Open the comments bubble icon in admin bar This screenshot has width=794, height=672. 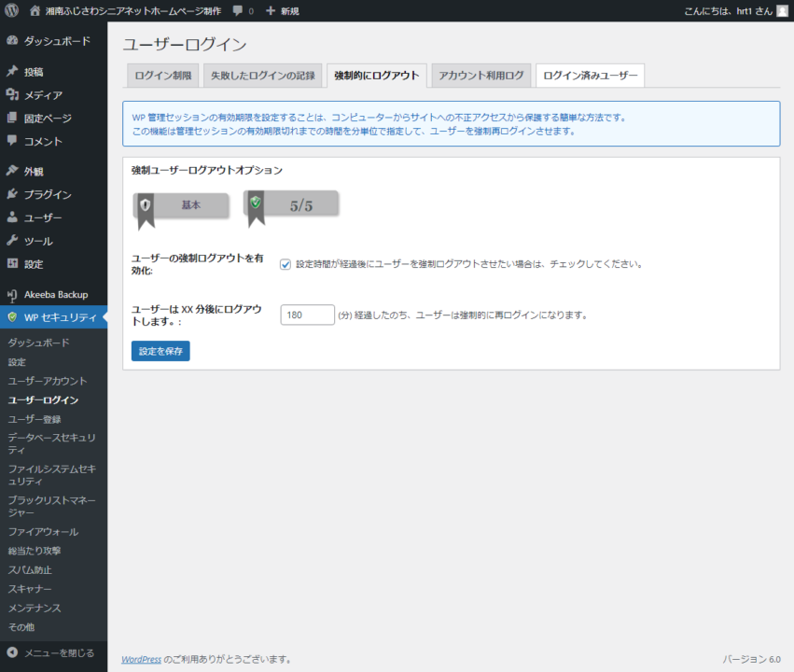238,10
